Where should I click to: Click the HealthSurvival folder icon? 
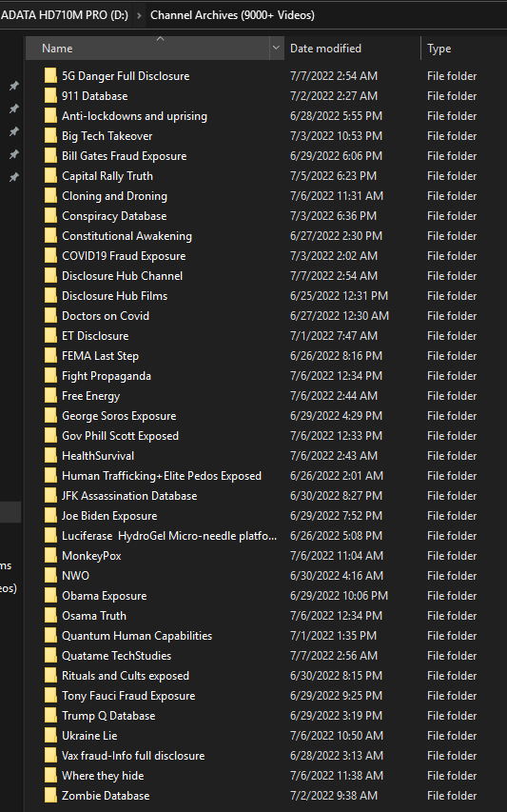click(x=50, y=456)
